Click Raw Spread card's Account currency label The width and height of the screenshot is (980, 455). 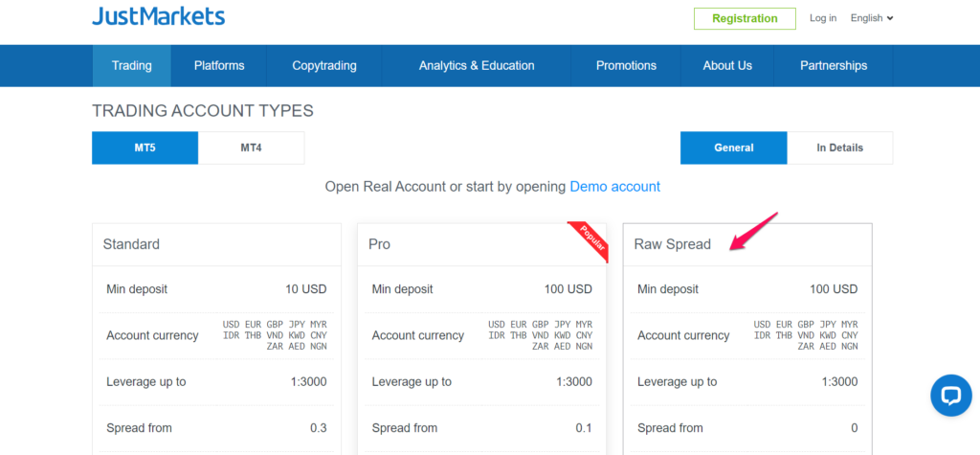pyautogui.click(x=683, y=335)
